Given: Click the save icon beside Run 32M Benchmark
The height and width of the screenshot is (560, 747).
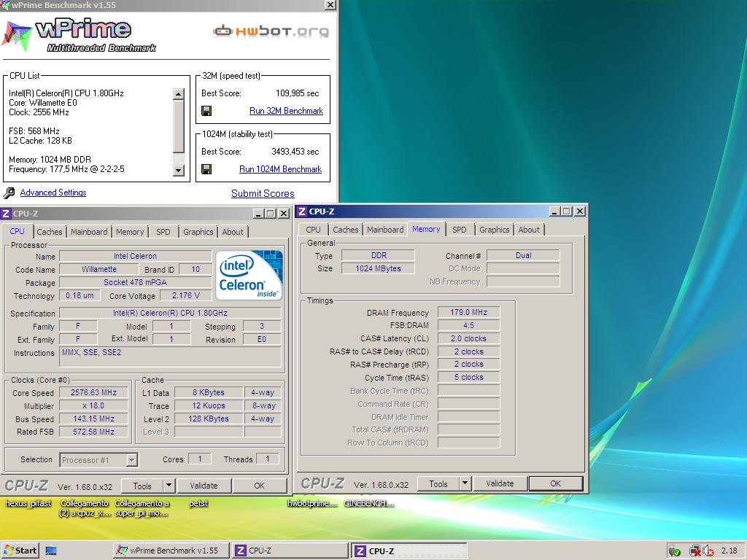Looking at the screenshot, I should click(x=206, y=111).
